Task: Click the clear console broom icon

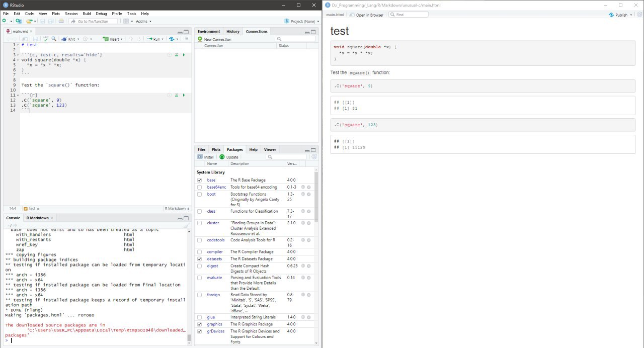Action: click(186, 226)
